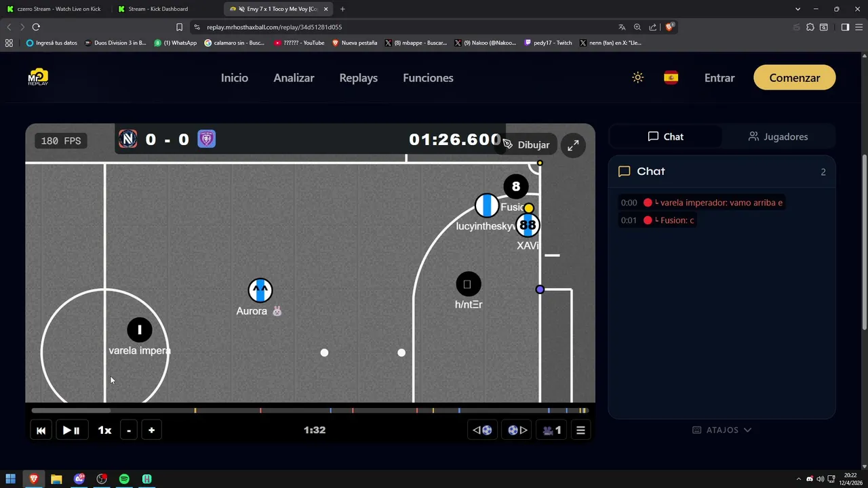
Task: Open the camera follow player button
Action: point(552,430)
